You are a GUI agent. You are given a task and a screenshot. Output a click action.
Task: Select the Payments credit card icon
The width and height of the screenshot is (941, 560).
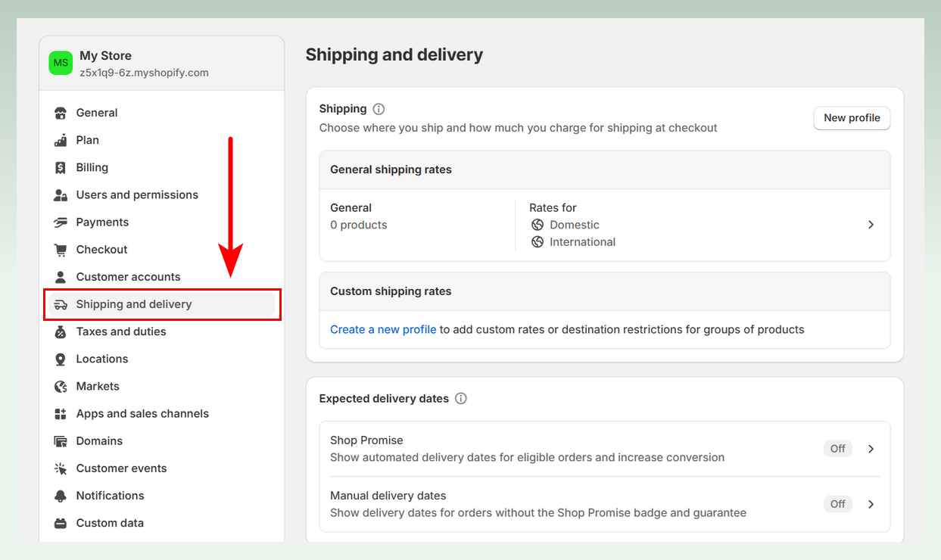pyautogui.click(x=61, y=222)
